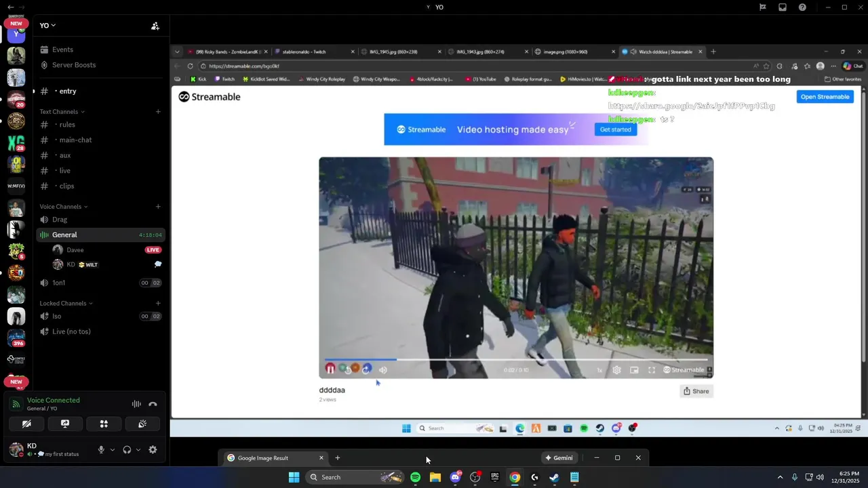Open microphone input options arrow

[x=113, y=449]
